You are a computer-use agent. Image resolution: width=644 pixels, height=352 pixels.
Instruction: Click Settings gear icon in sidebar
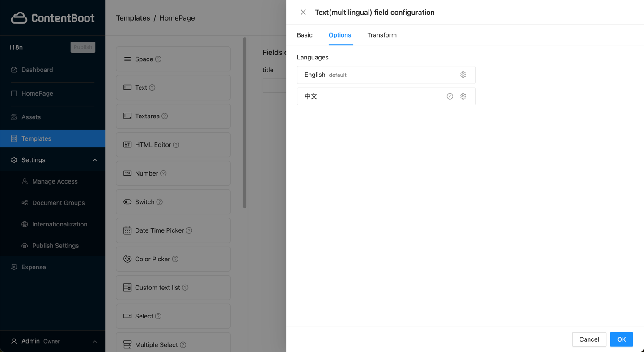(x=14, y=160)
